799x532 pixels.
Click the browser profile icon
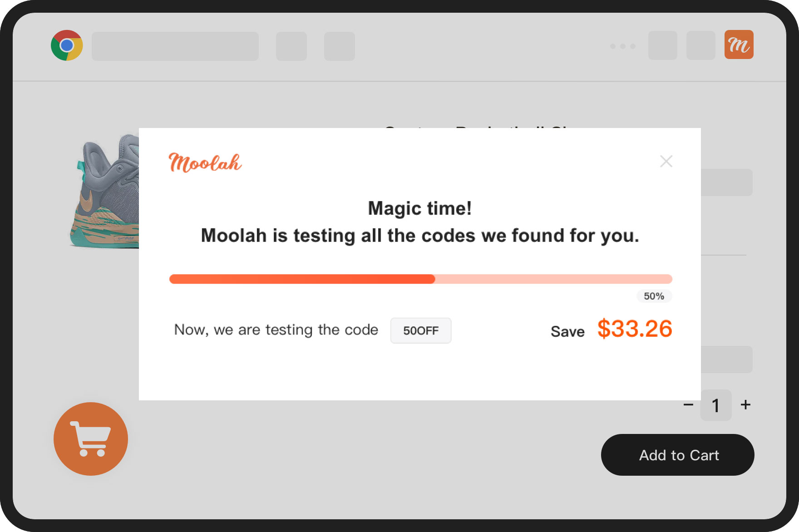(x=662, y=46)
